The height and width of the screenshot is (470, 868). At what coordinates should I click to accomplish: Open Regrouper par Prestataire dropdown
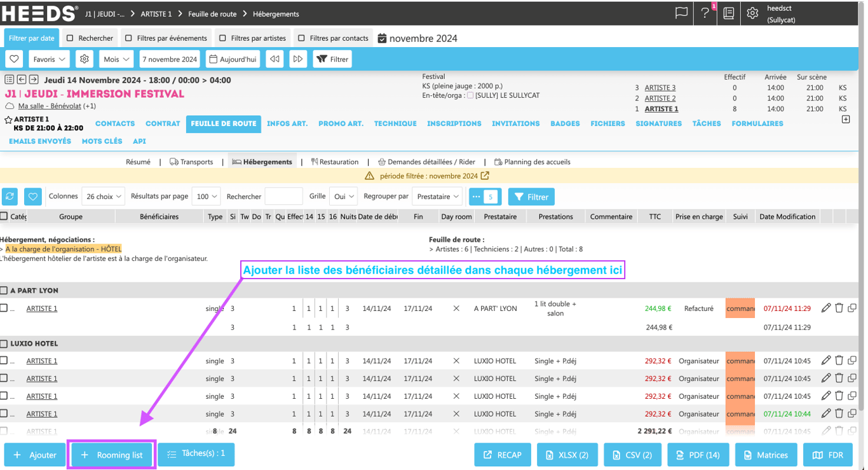click(x=438, y=197)
